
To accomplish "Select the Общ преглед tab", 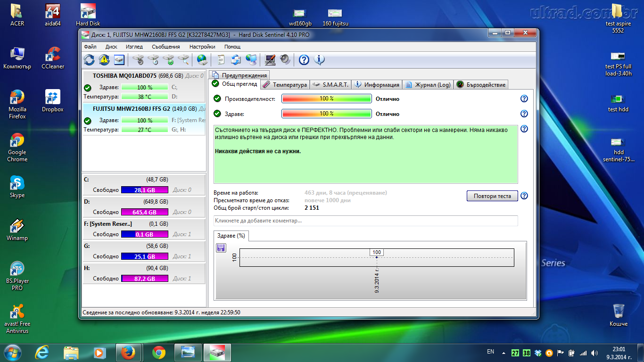I will pyautogui.click(x=235, y=84).
